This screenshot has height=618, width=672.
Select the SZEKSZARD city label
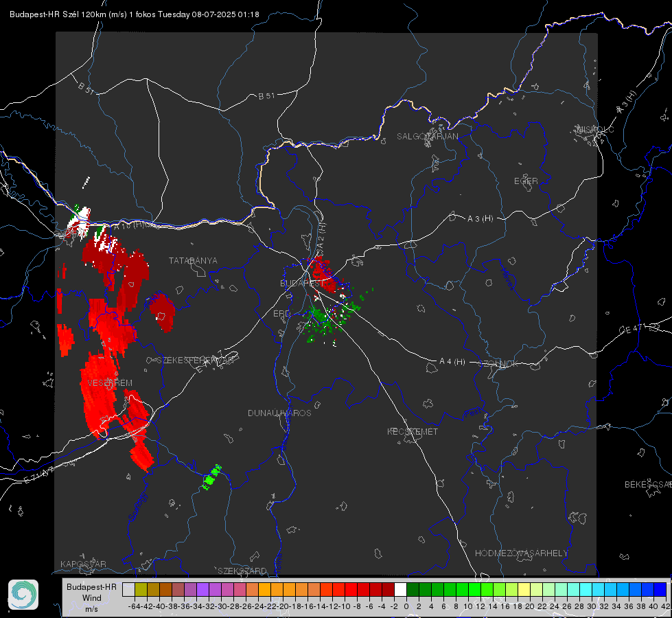242,571
